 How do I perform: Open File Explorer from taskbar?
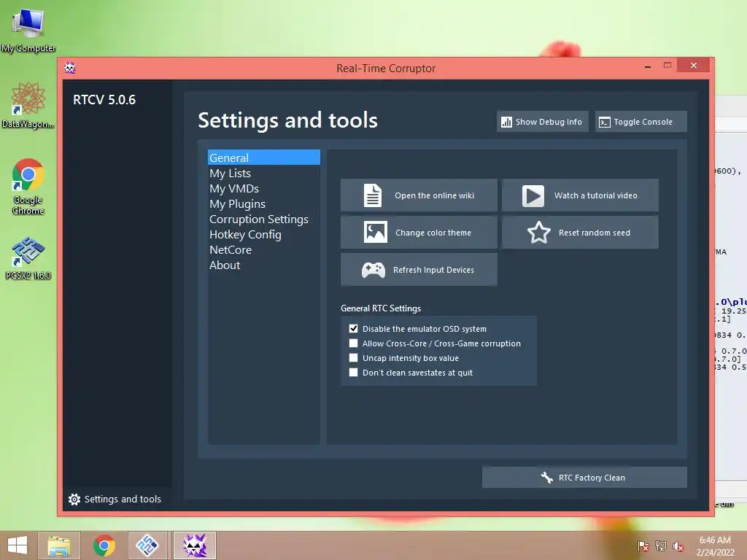click(59, 545)
